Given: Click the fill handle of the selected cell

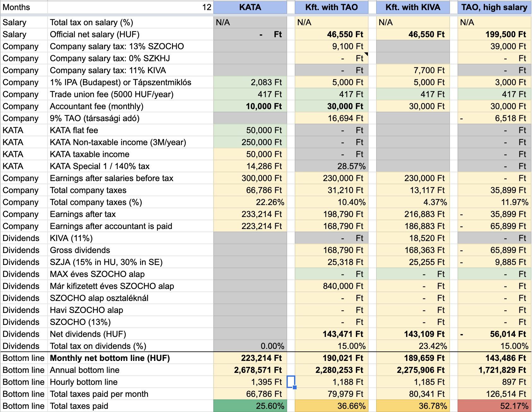Looking at the screenshot, I should point(295,387).
